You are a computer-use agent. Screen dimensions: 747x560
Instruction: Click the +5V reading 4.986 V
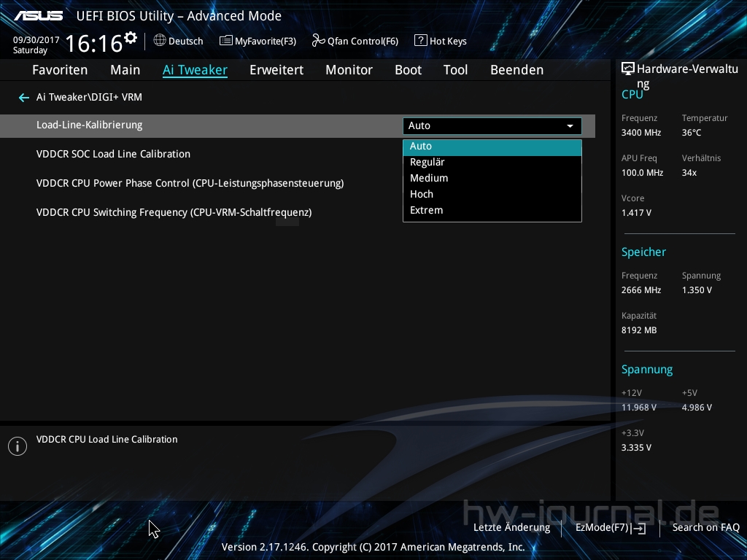click(697, 408)
